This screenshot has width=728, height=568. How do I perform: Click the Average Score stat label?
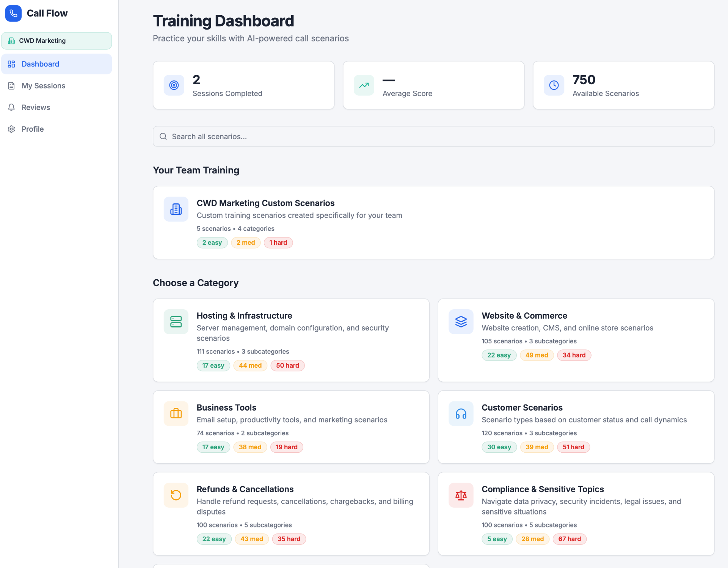point(408,94)
